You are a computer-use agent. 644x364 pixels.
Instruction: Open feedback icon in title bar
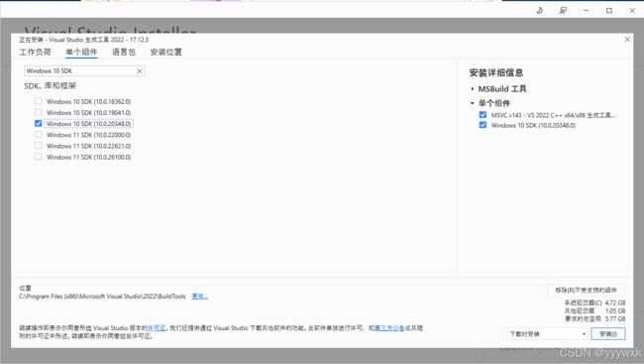pos(563,11)
